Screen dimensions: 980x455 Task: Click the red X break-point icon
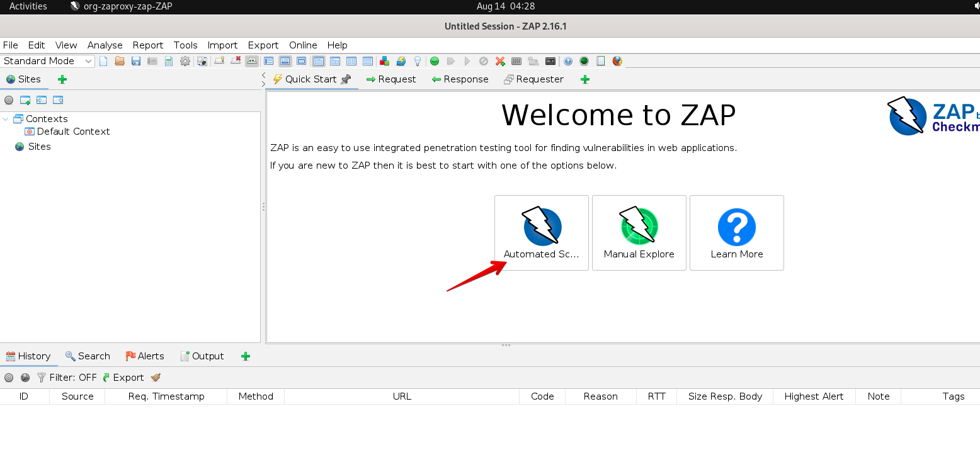pyautogui.click(x=500, y=61)
